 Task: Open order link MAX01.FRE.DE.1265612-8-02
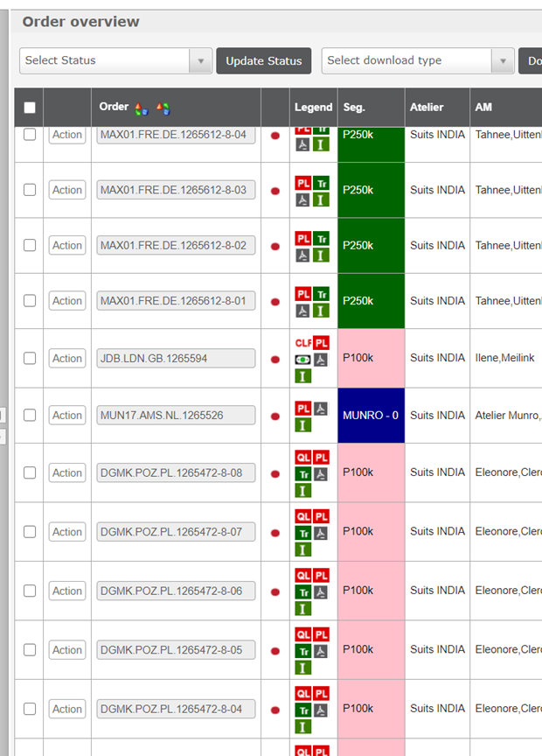[176, 245]
